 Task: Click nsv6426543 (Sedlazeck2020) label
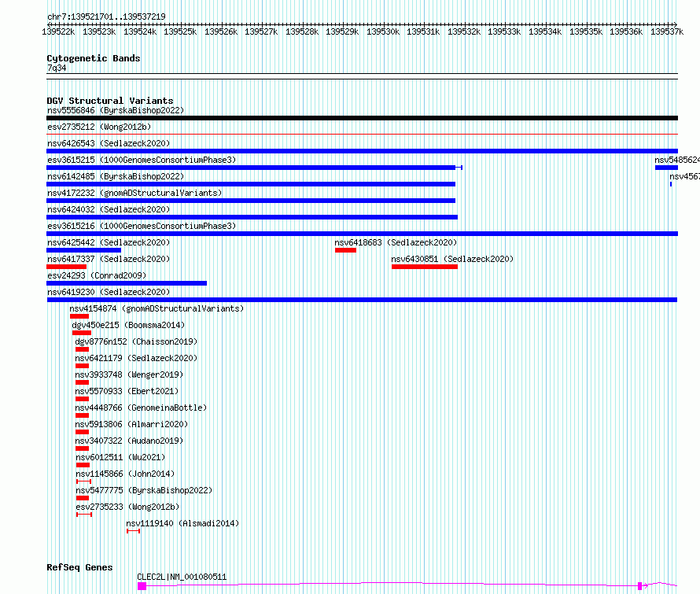109,143
